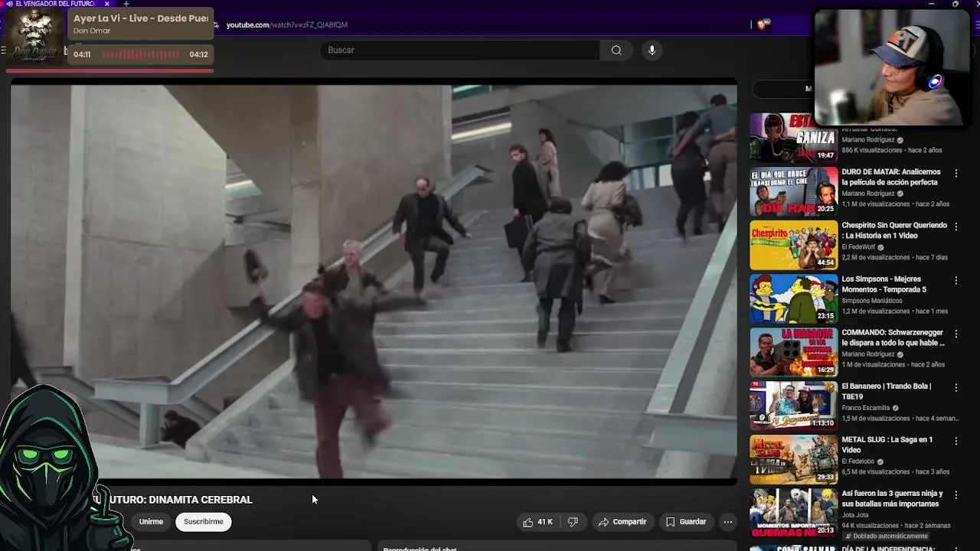Open COMMANDO Schwarzenegger video title
980x551 pixels.
click(x=893, y=337)
